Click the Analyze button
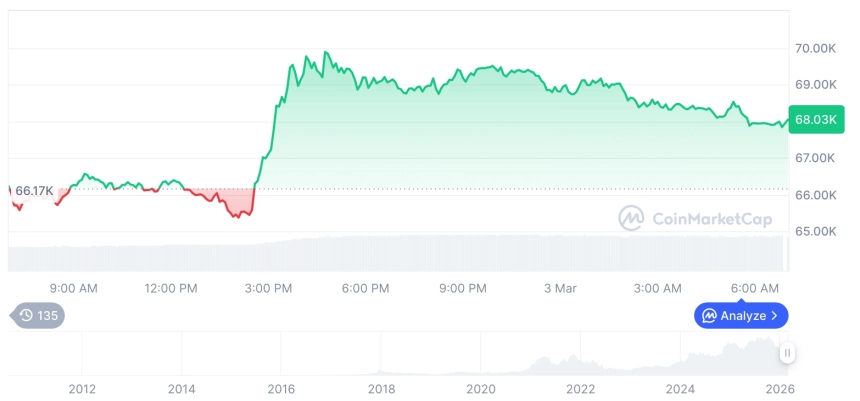Viewport: 860px width, 401px height. coord(741,316)
